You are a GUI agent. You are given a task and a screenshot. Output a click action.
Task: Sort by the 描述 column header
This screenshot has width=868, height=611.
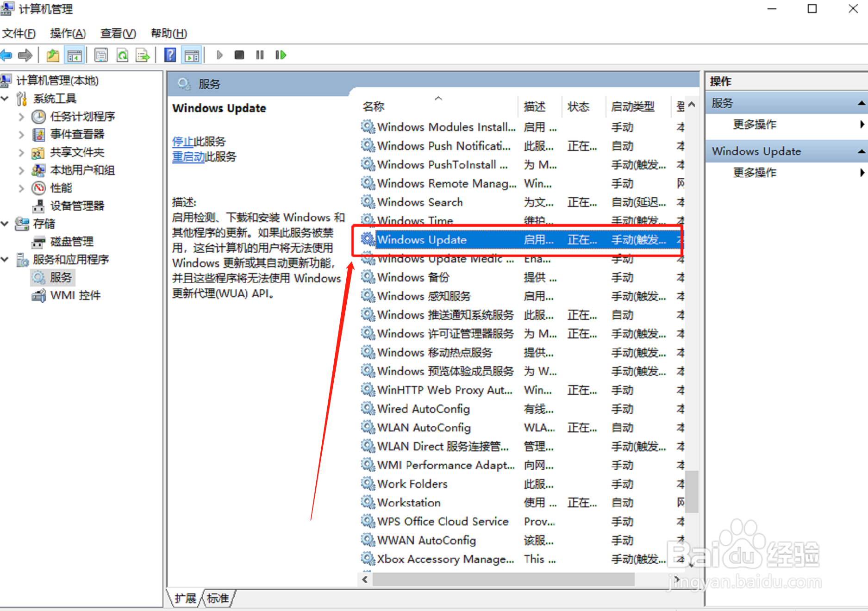click(535, 106)
